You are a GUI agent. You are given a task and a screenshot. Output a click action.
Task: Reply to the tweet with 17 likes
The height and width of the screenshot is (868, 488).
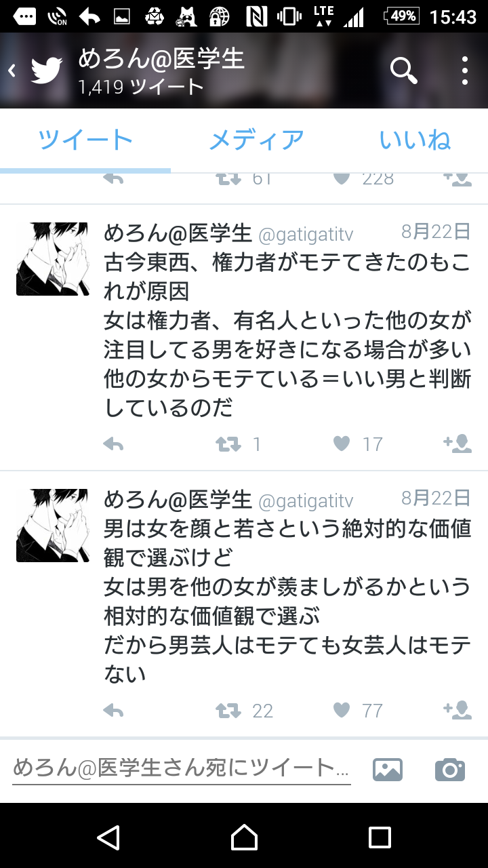113,444
